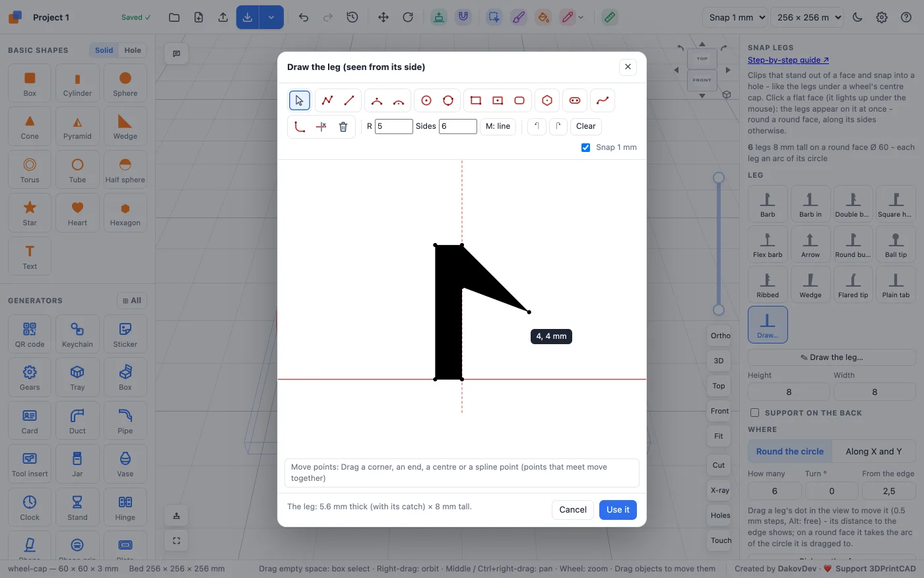Image resolution: width=924 pixels, height=578 pixels.
Task: Select the pointer move tool in dialog
Action: [x=300, y=100]
